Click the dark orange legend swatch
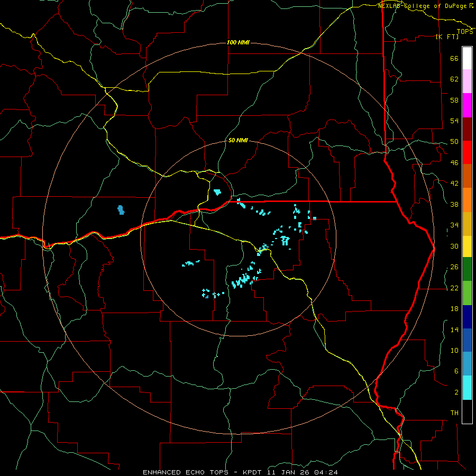Image resolution: width=476 pixels, height=476 pixels. (467, 176)
